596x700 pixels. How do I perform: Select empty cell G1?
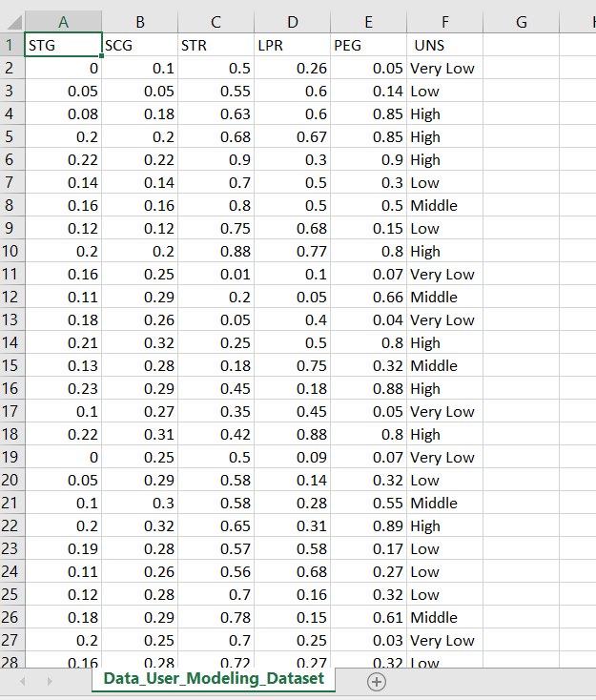[521, 45]
